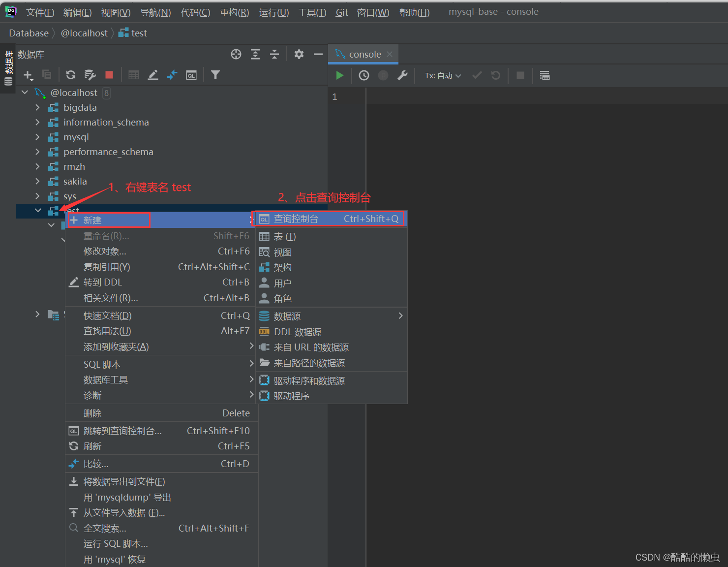Click the Database breadcrumb
This screenshot has height=567, width=728.
coord(29,33)
